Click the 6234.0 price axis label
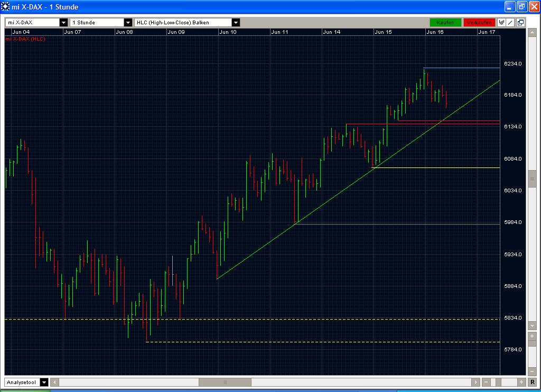Viewport: 541px width, 392px height. (512, 64)
